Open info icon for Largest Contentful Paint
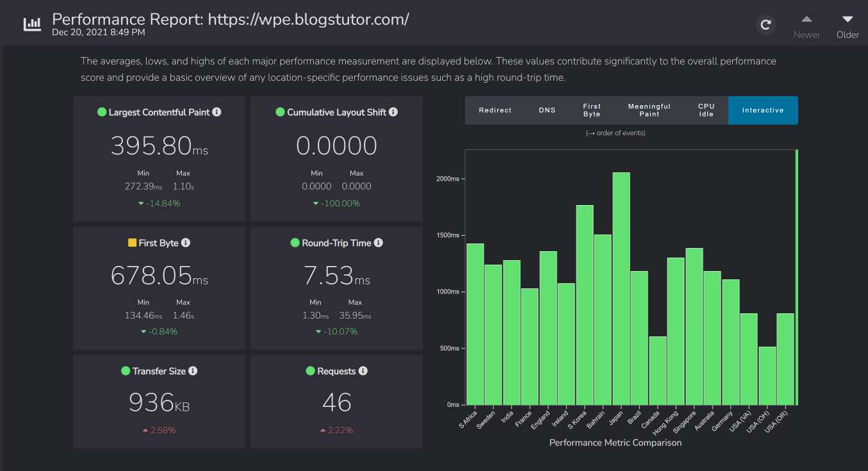This screenshot has height=471, width=868. [217, 112]
